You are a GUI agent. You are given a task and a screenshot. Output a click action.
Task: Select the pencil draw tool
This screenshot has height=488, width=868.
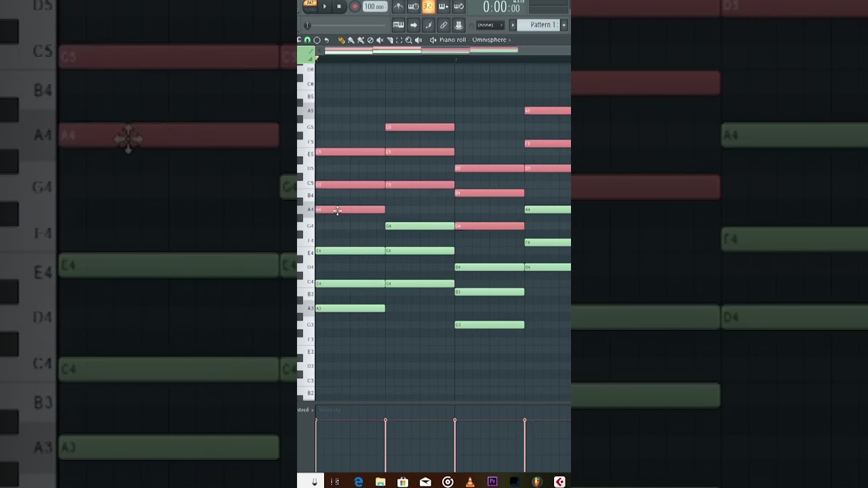[x=341, y=40]
